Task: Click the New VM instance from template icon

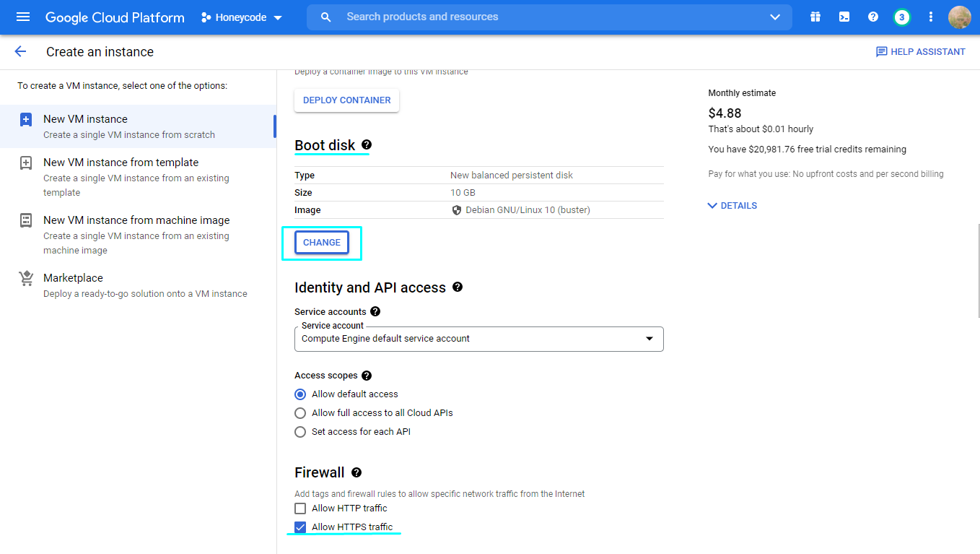Action: coord(26,163)
